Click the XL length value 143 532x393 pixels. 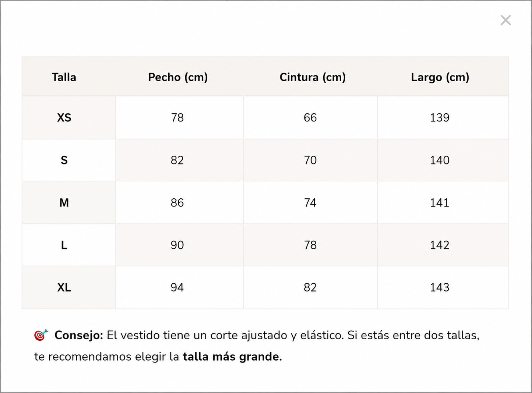coord(440,287)
